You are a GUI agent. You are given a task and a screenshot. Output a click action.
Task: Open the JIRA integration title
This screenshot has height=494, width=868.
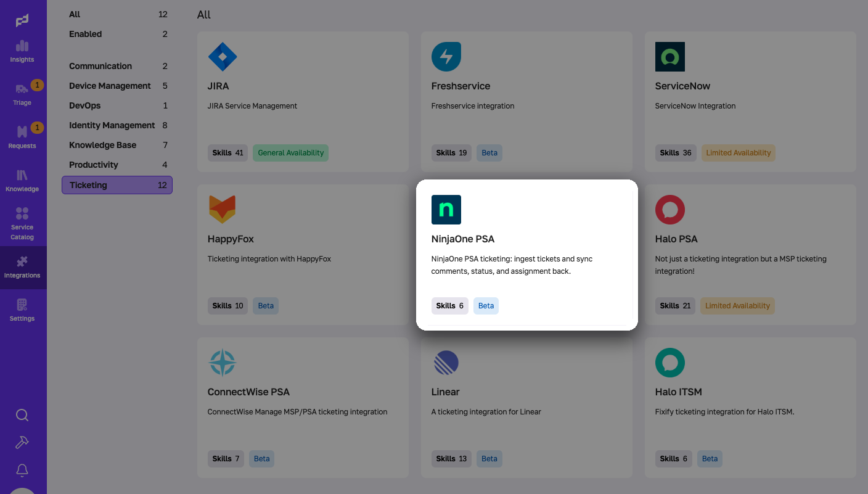[218, 86]
